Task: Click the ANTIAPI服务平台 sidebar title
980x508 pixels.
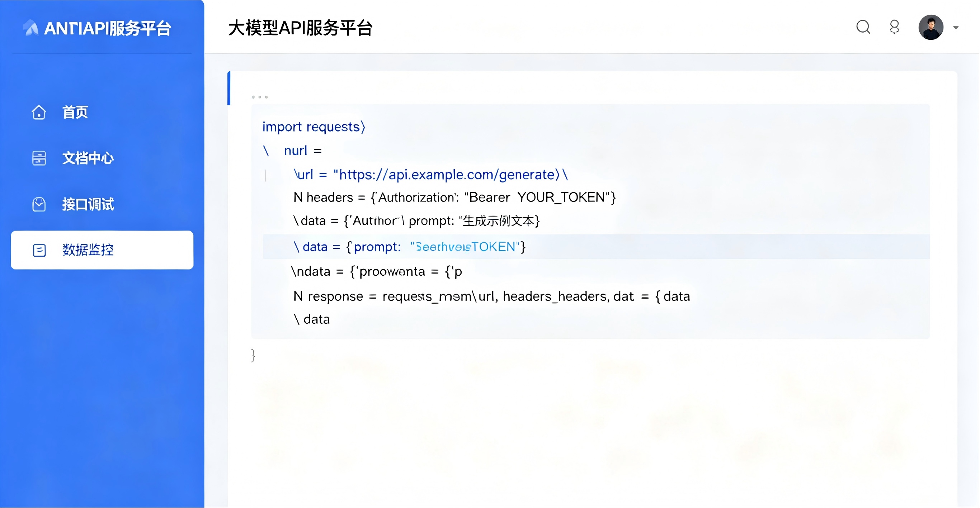Action: click(108, 28)
